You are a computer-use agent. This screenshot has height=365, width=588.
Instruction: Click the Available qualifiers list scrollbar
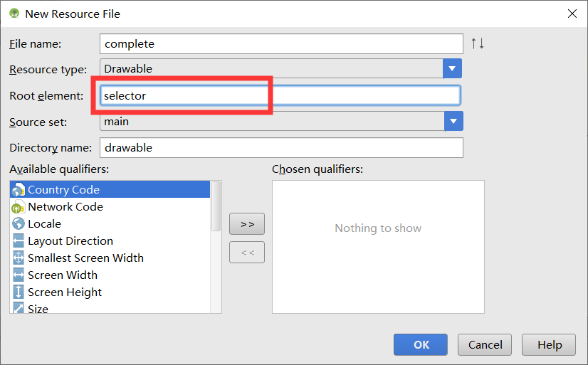tap(216, 206)
